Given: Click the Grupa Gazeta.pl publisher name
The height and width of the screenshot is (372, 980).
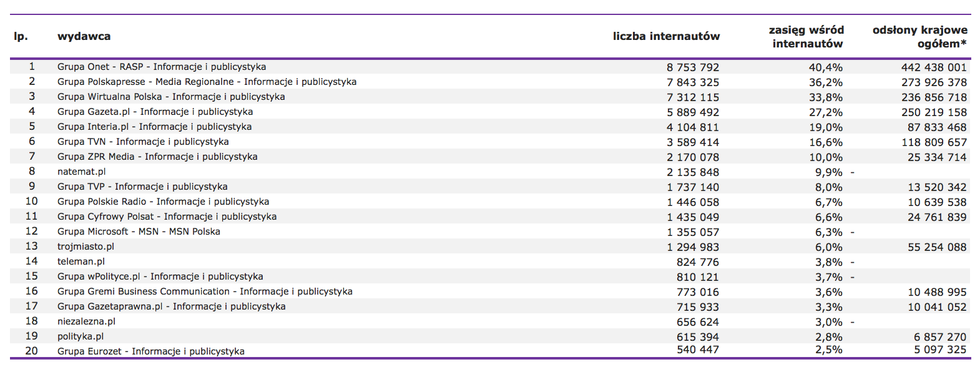Looking at the screenshot, I should point(155,112).
